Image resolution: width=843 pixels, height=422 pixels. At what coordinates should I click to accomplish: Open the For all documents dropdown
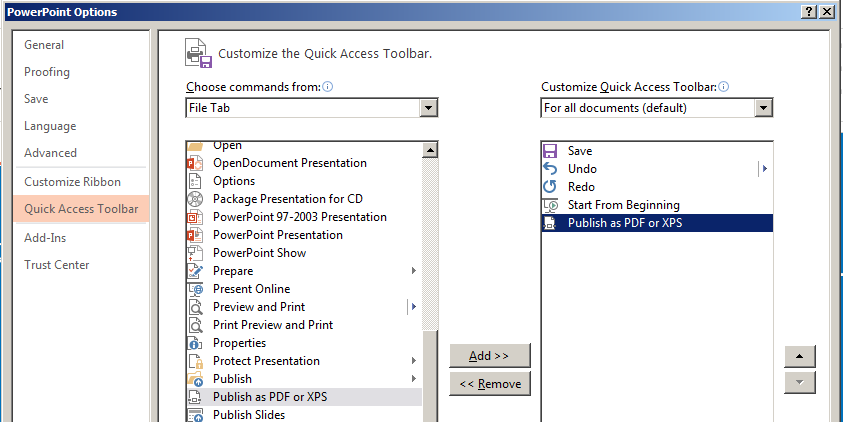pyautogui.click(x=763, y=108)
